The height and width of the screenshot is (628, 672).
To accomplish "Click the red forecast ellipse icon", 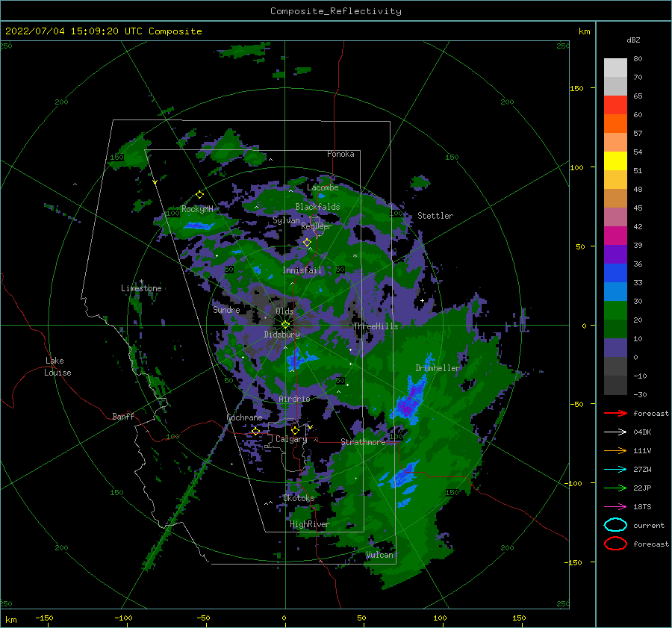I will (x=615, y=544).
